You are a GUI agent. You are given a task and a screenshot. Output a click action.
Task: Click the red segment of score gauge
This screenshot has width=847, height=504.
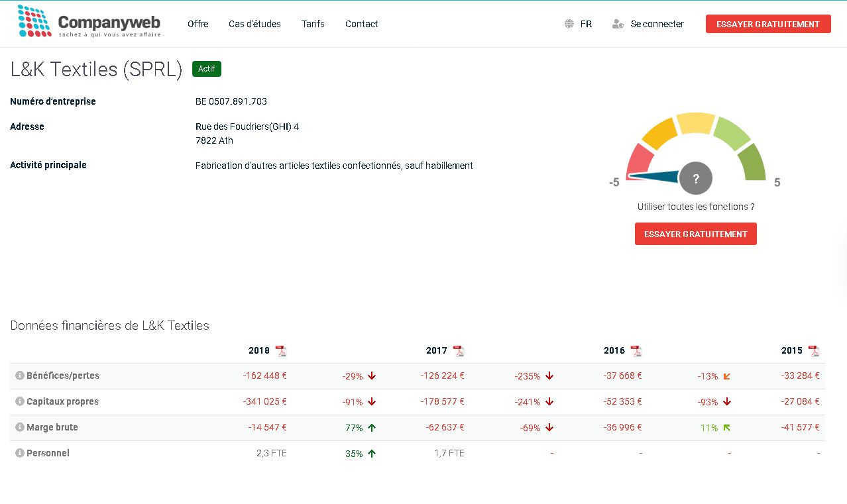(639, 160)
